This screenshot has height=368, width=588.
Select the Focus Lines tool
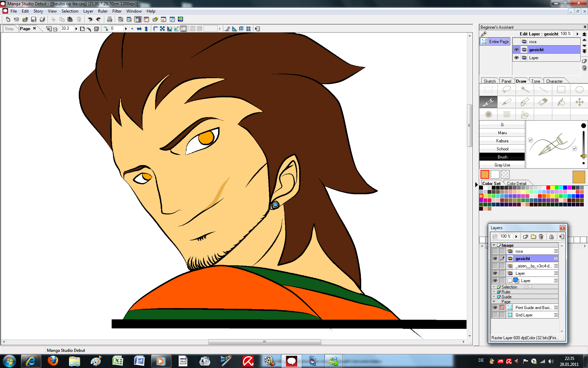(488, 114)
